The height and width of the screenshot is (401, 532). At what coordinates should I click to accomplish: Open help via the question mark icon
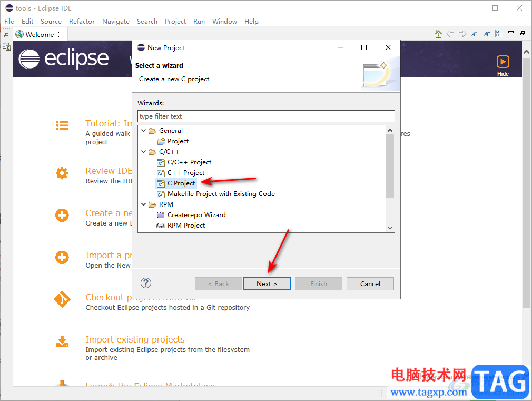pyautogui.click(x=146, y=283)
